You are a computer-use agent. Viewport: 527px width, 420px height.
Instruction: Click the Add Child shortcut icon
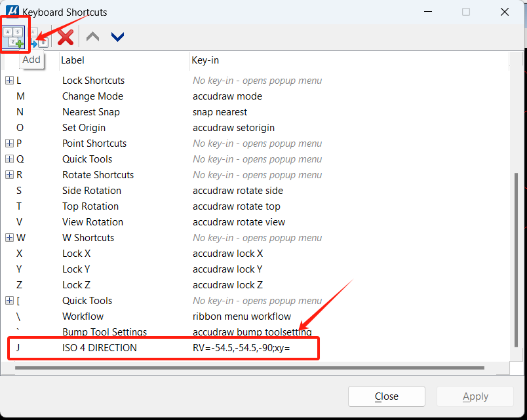click(x=39, y=38)
